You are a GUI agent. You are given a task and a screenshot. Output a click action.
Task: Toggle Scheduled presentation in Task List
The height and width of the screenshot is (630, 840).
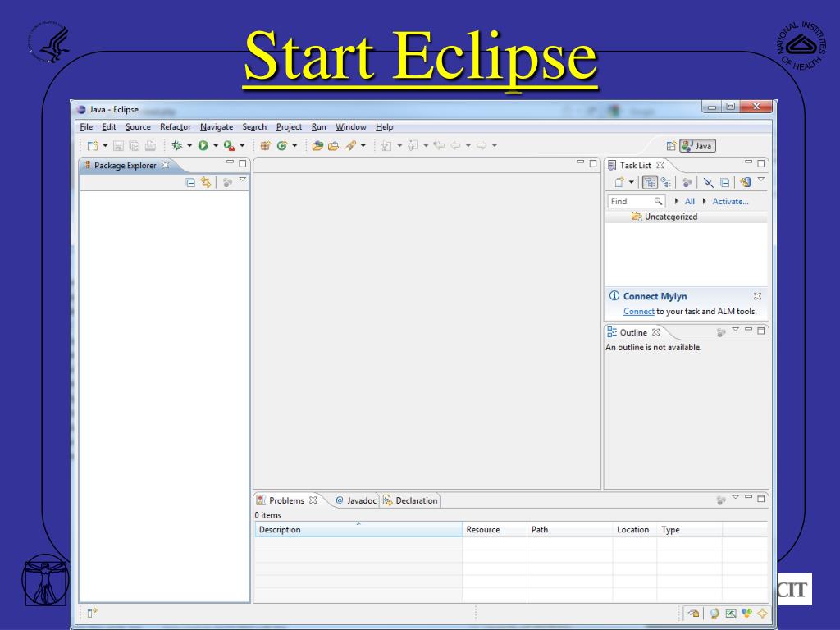pos(666,183)
